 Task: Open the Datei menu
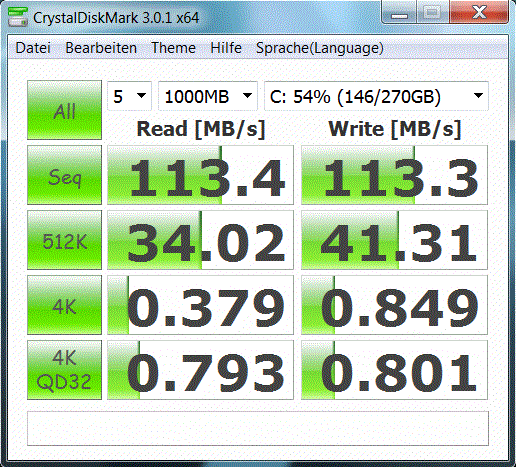[33, 48]
